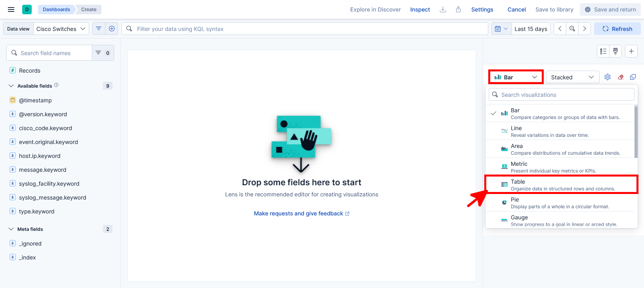644x288 pixels.
Task: Collapse the Available fields section
Action: (x=11, y=86)
